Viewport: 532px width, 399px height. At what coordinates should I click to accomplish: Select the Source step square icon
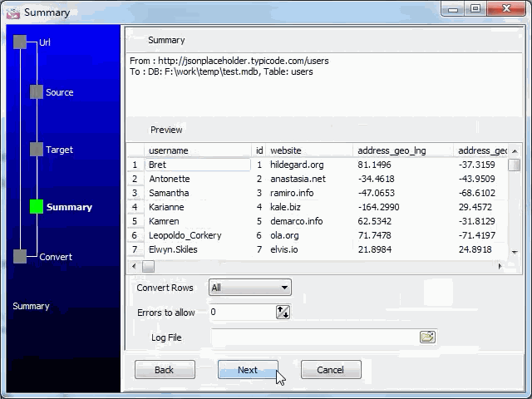[37, 92]
